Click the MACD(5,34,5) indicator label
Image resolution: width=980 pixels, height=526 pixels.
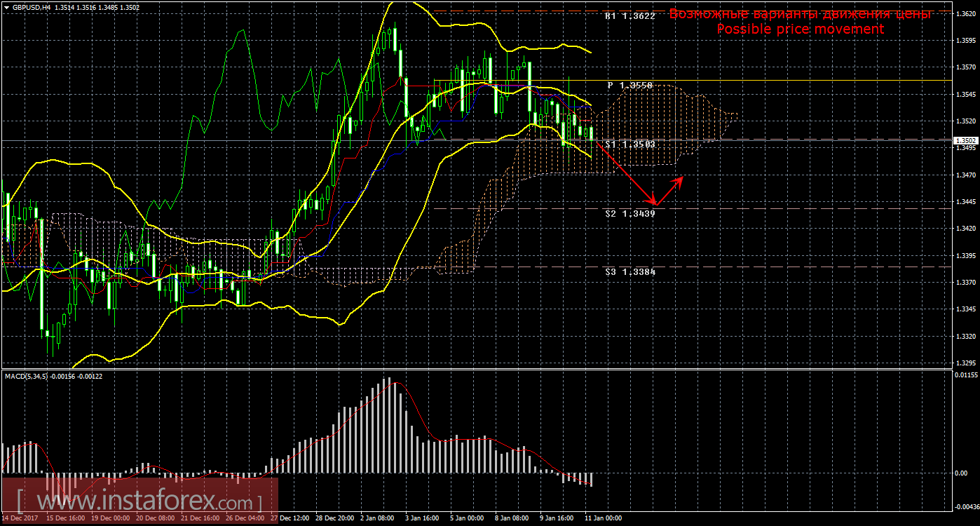click(x=27, y=377)
